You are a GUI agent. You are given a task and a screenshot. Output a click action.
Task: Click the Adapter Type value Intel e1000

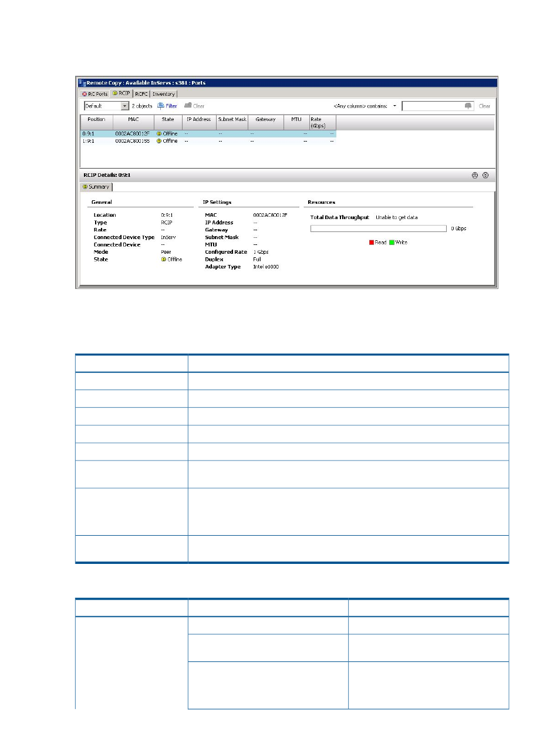(x=266, y=267)
